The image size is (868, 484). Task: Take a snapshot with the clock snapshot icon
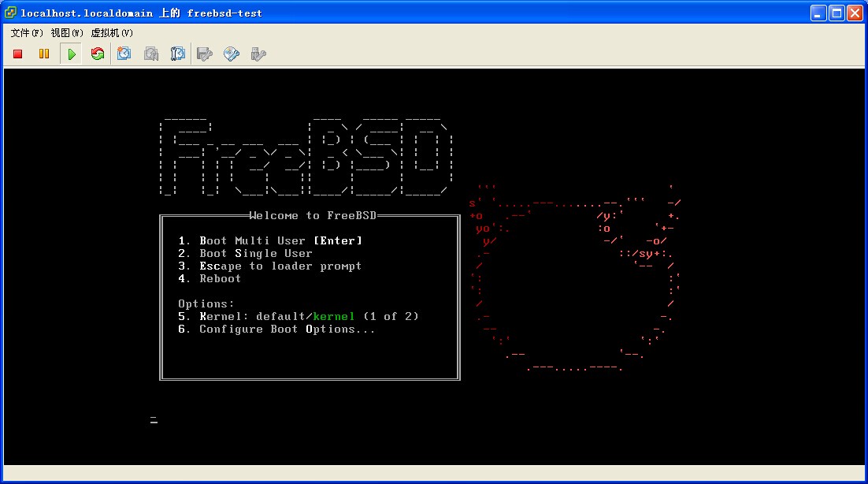pyautogui.click(x=124, y=54)
